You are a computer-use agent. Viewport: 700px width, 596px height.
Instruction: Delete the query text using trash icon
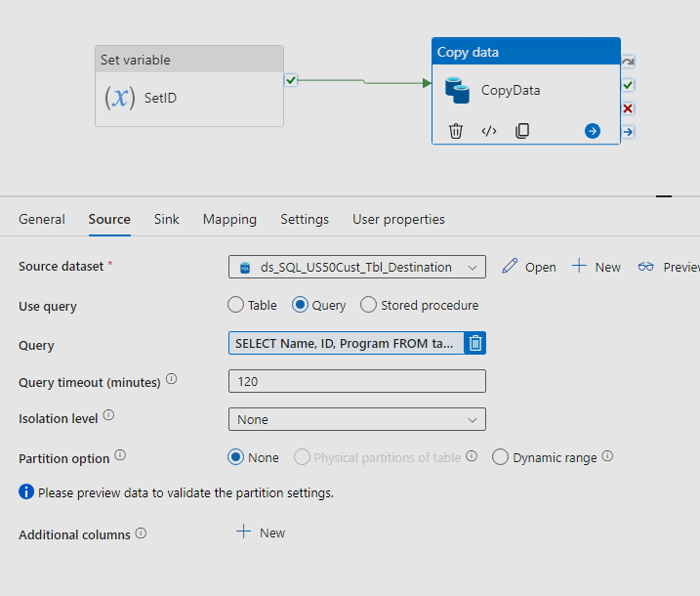coord(475,343)
